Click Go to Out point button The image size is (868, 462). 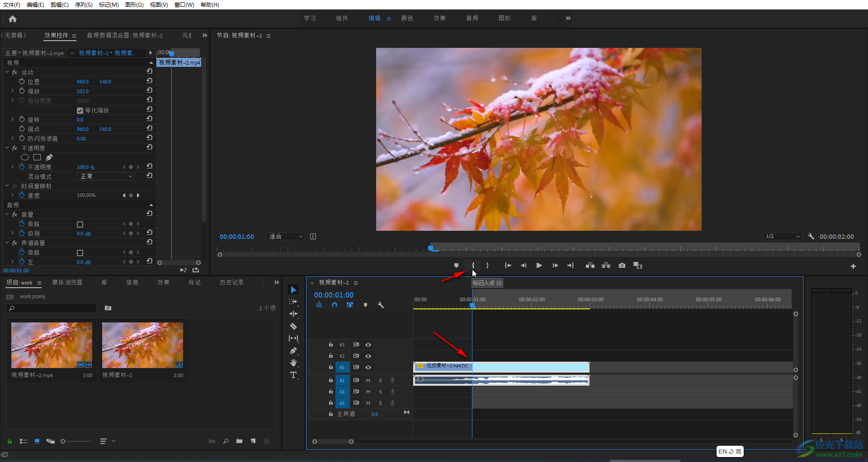pyautogui.click(x=571, y=266)
